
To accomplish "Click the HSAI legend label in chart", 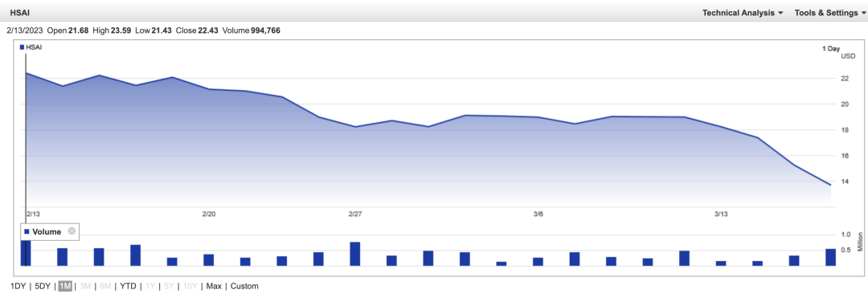I will pos(35,47).
